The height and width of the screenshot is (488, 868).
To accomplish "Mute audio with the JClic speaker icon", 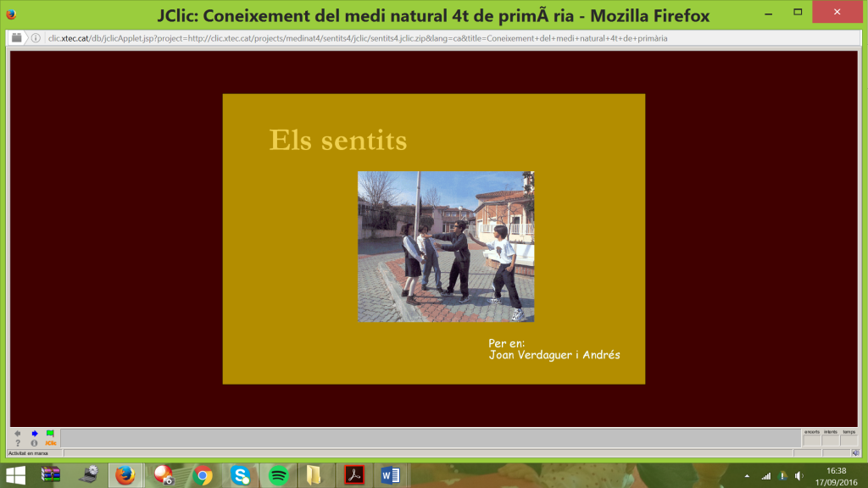I will pyautogui.click(x=855, y=452).
